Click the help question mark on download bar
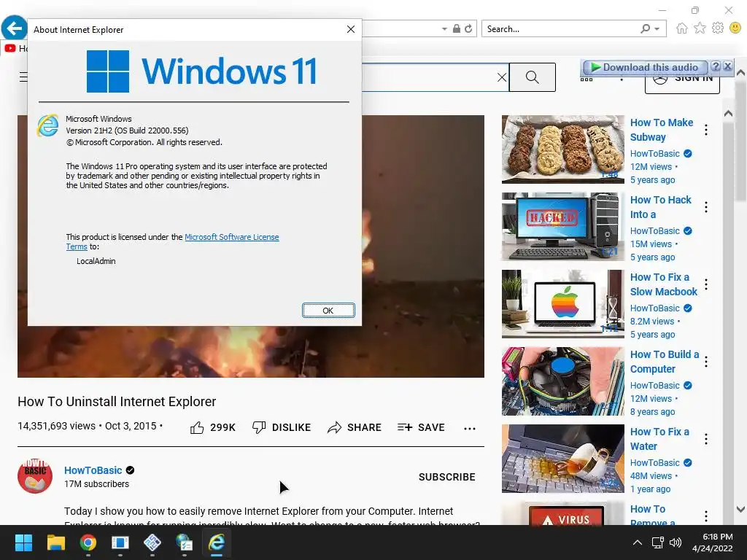 tap(716, 66)
